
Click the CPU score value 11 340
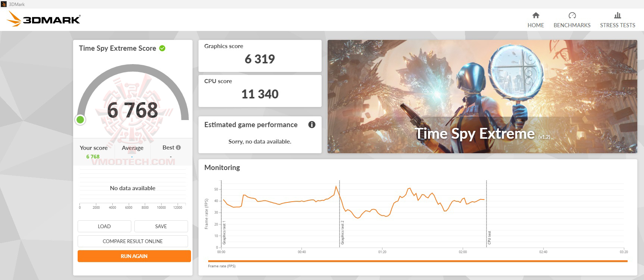coord(260,94)
